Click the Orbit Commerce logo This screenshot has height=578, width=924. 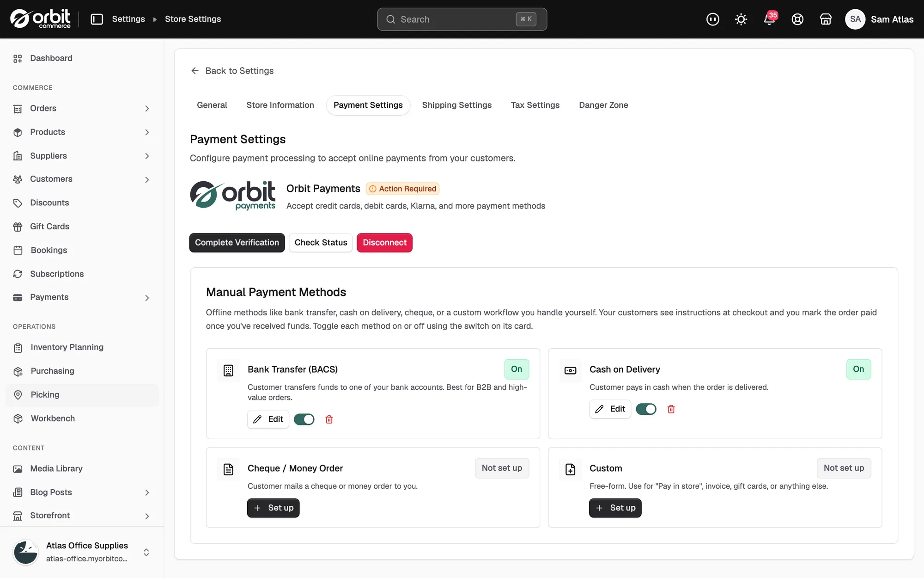coord(40,19)
